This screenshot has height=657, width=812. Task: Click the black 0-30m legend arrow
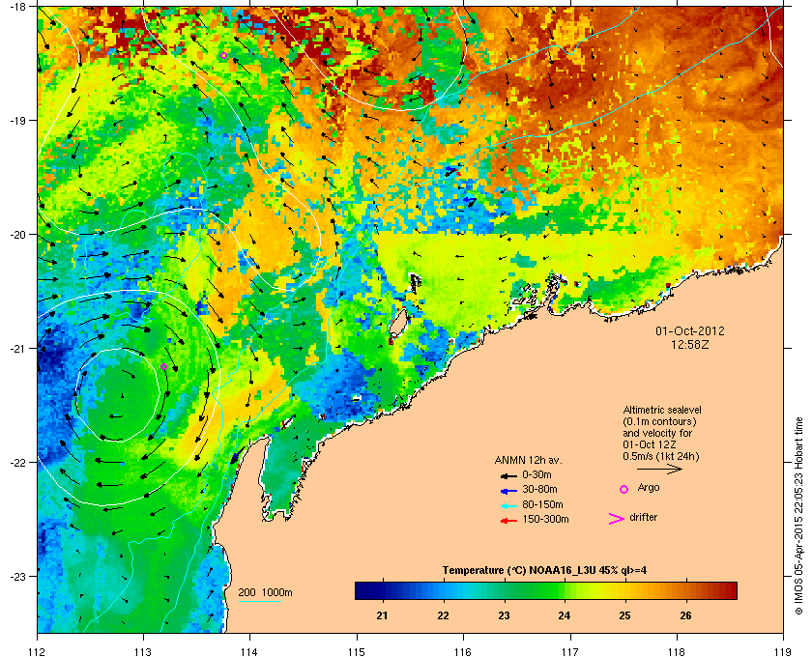[x=508, y=475]
